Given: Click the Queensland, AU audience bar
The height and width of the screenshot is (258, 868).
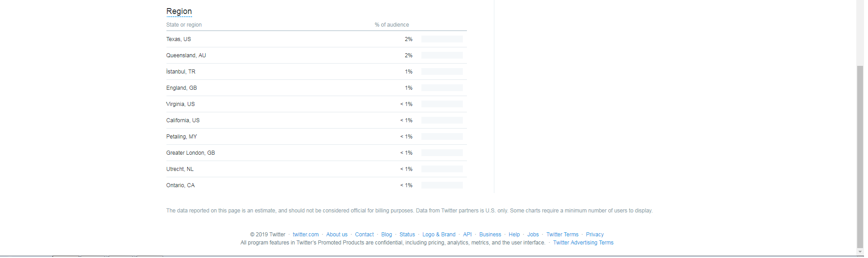Looking at the screenshot, I should (x=442, y=55).
